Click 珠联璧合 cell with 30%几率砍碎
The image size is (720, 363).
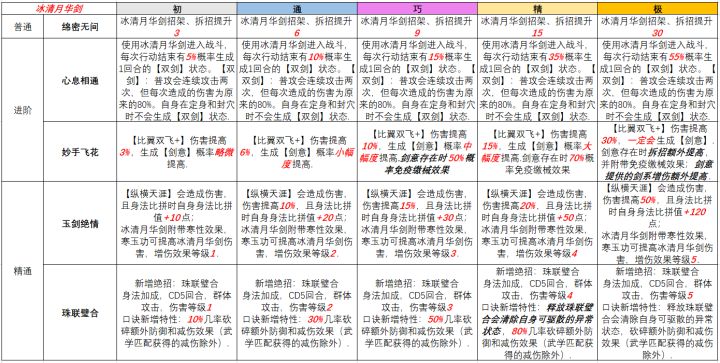(x=297, y=313)
